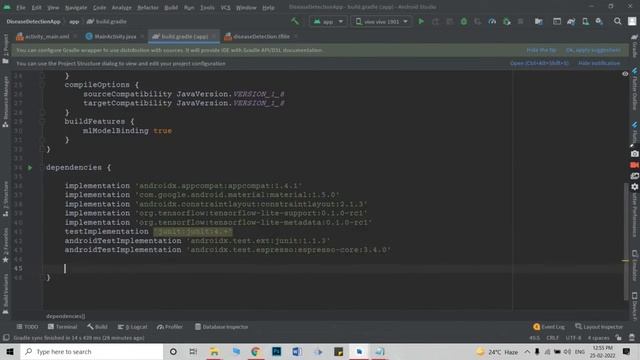This screenshot has width=640, height=360.
Task: Toggle the reader mode eye icon in the editor
Action: [625, 74]
